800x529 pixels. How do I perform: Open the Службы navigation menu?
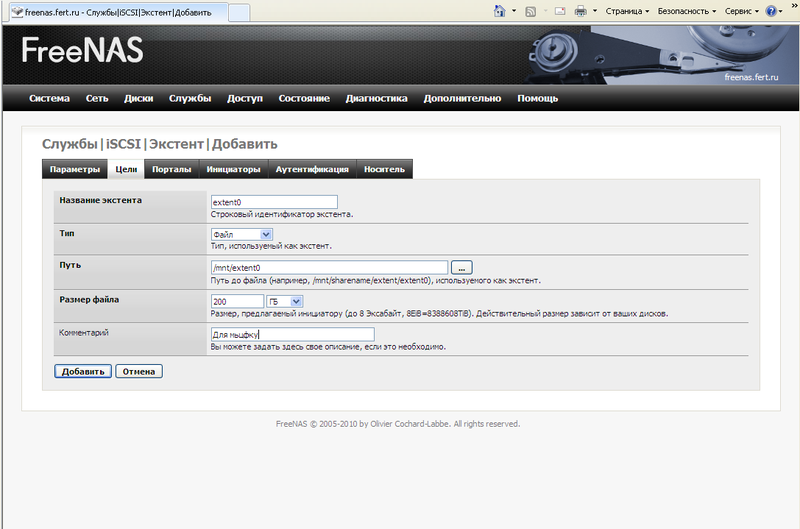190,98
